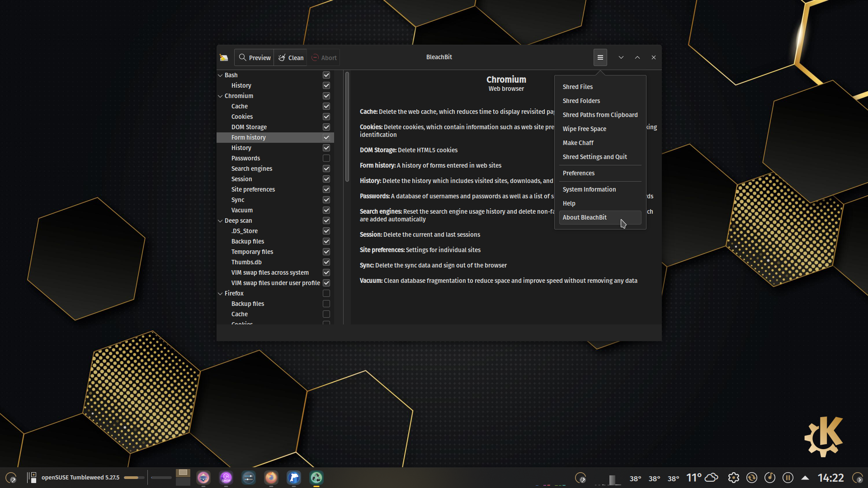Collapse the Chromium tree group
Viewport: 868px width, 488px height.
pos(220,96)
